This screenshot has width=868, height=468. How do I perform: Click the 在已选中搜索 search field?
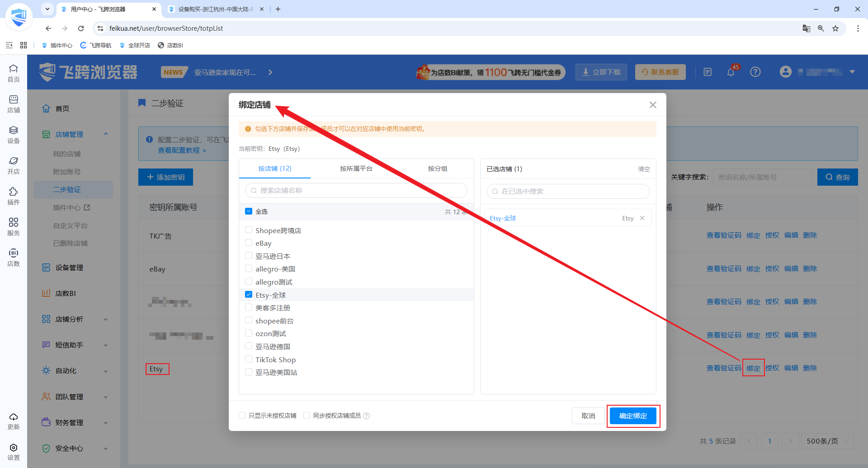click(x=568, y=192)
